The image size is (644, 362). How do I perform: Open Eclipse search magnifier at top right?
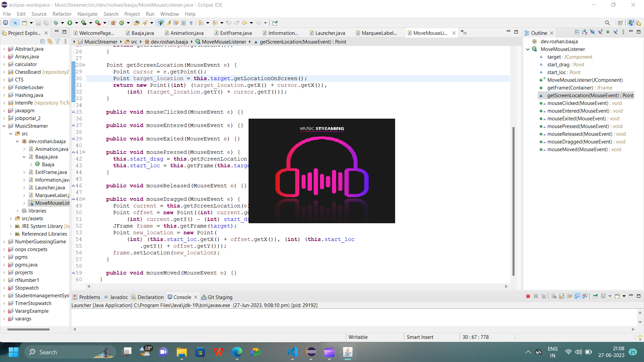(x=607, y=23)
